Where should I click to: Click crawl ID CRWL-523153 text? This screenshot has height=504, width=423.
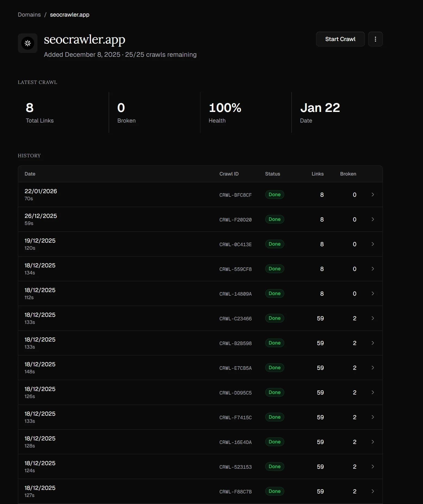(x=235, y=467)
